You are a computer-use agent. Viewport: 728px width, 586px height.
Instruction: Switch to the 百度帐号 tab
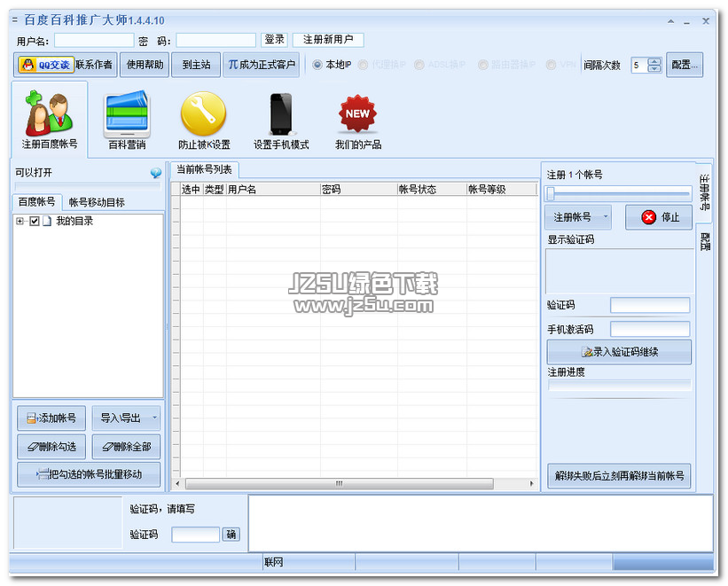tap(36, 201)
